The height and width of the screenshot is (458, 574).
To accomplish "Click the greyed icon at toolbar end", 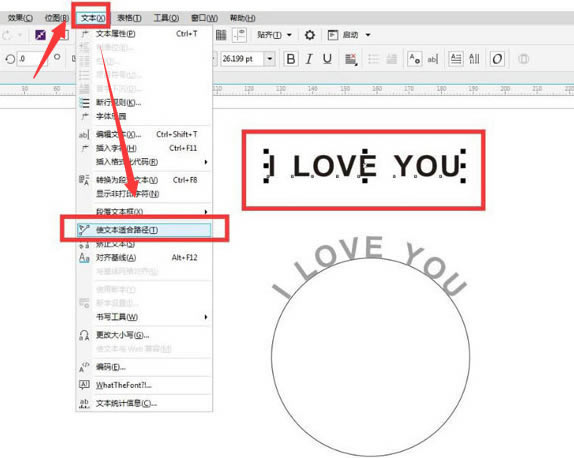I will (523, 59).
